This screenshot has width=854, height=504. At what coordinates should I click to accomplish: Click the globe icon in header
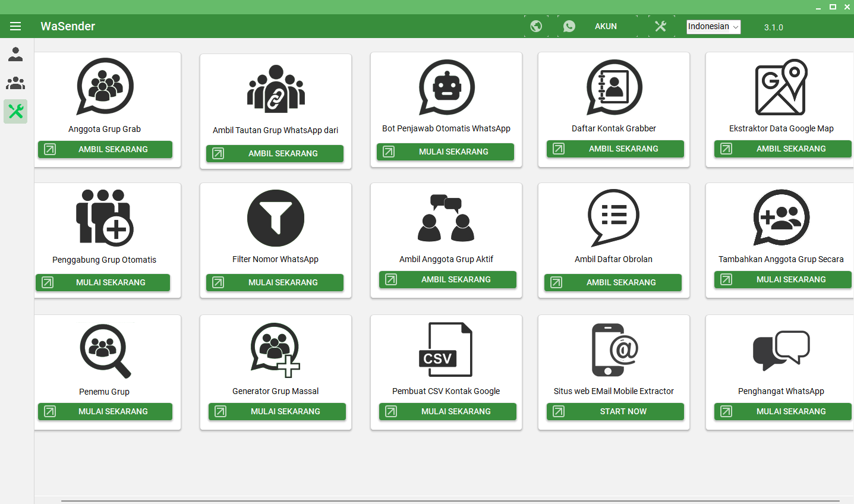[536, 26]
